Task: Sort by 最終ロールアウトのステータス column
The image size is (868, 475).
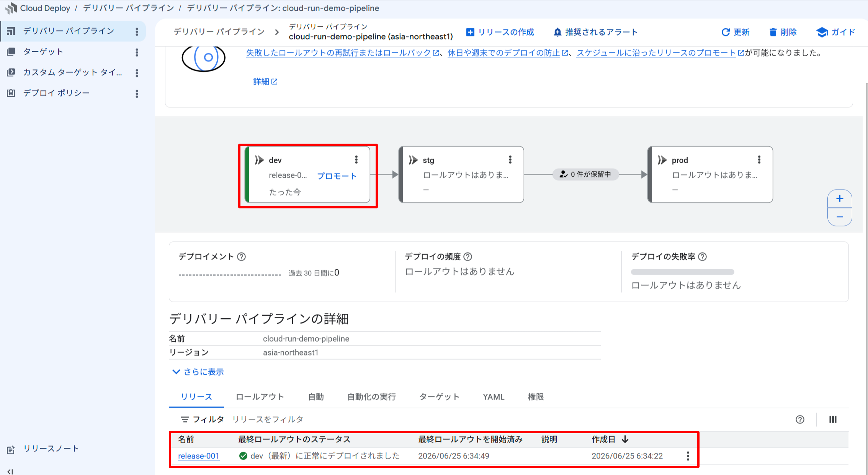Action: [x=294, y=439]
